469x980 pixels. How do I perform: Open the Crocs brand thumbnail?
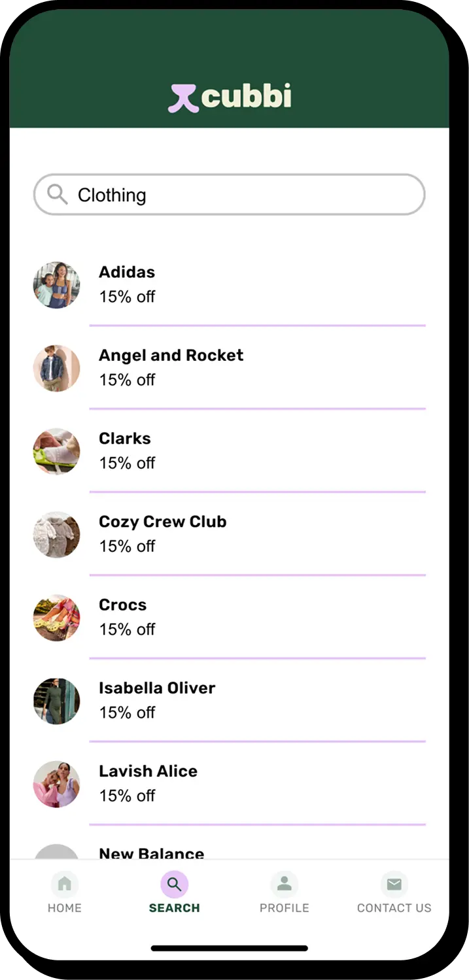coord(57,617)
